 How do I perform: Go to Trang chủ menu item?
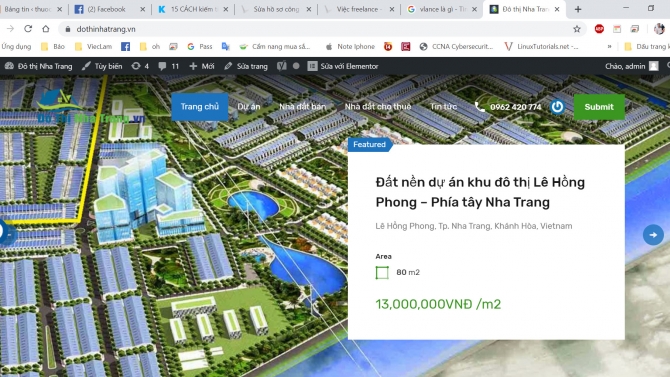pos(200,106)
